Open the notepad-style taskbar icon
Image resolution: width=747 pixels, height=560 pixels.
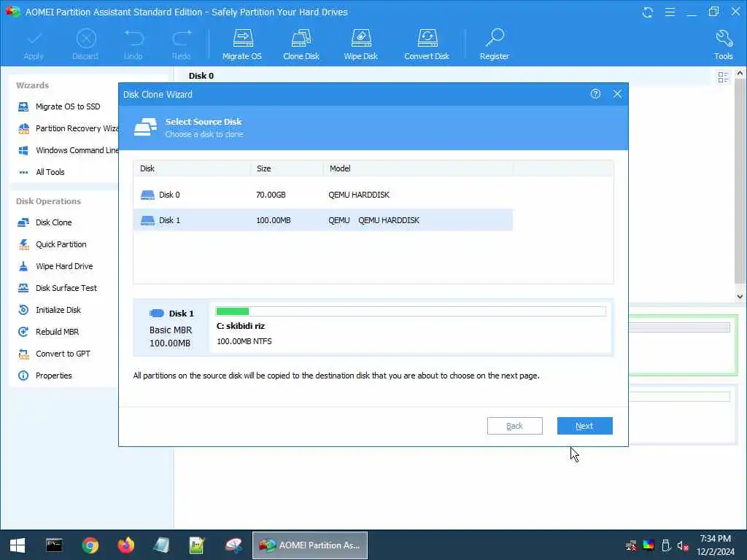pos(161,545)
